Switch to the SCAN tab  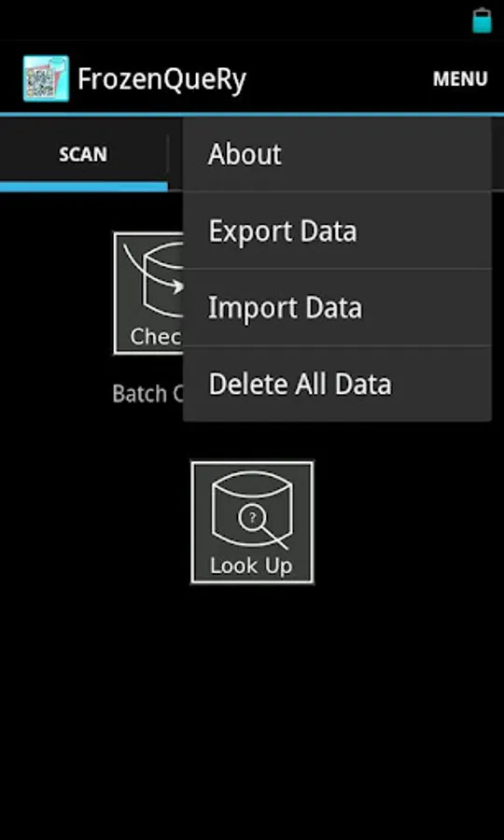[x=84, y=154]
